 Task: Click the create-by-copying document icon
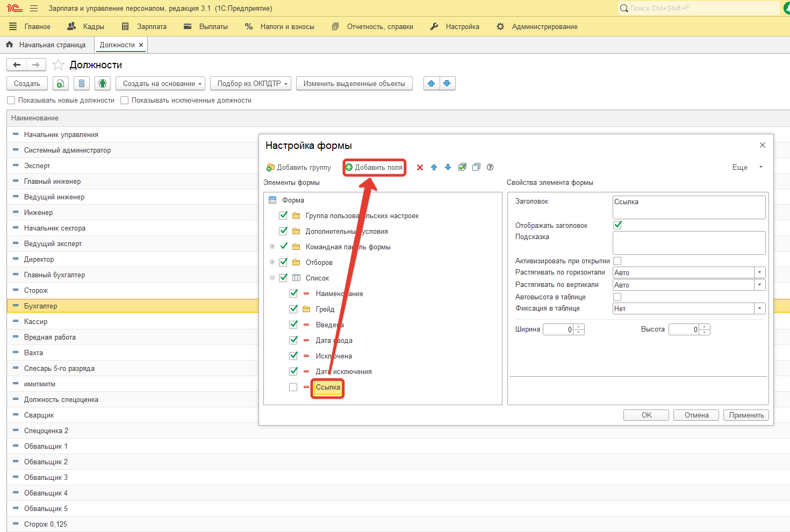coord(61,84)
